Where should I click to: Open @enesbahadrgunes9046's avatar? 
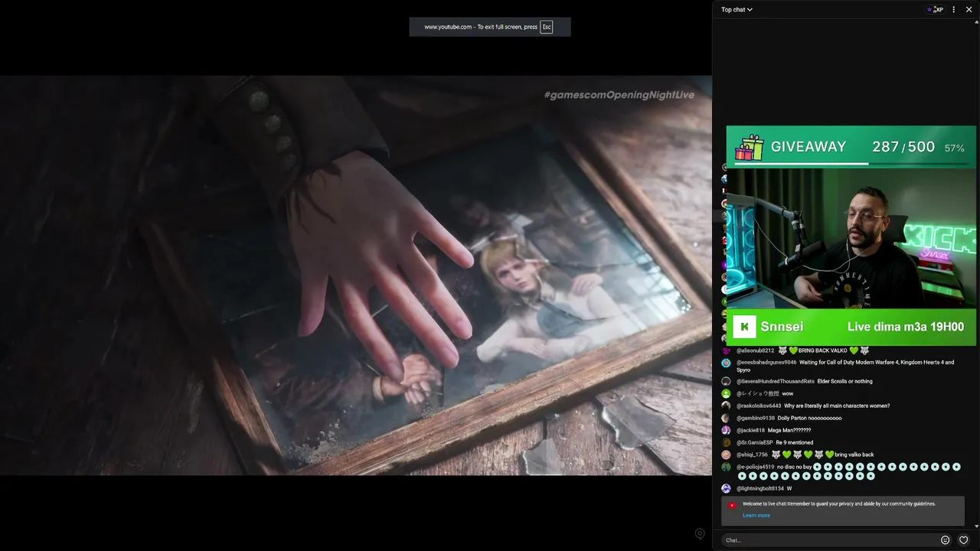click(x=726, y=363)
